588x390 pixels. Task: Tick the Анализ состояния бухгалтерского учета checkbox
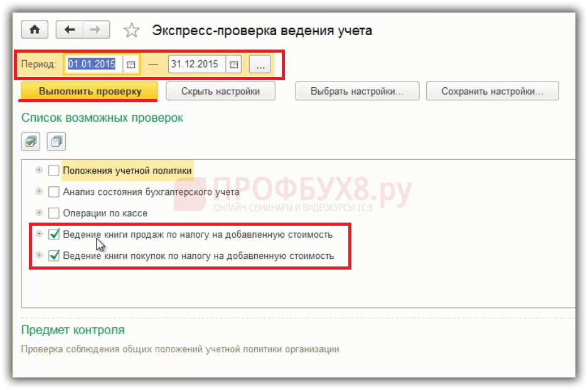54,192
